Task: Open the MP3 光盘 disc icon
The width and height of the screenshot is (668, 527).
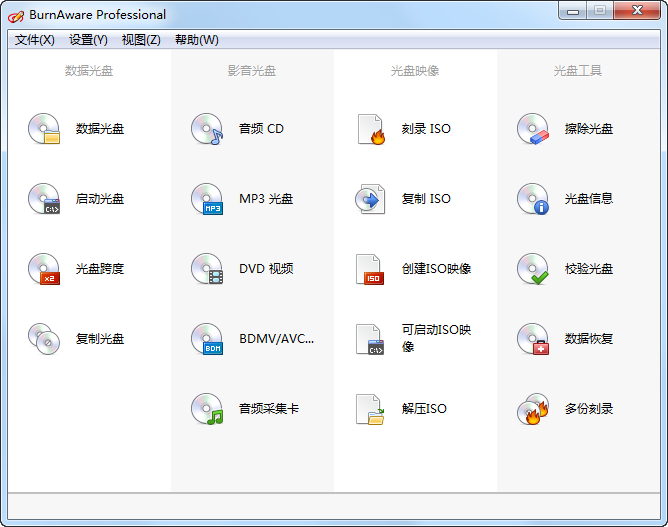Action: coord(207,199)
